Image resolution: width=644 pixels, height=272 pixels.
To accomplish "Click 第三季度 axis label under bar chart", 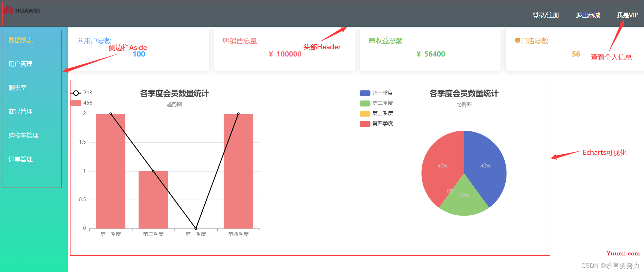I will pyautogui.click(x=196, y=234).
